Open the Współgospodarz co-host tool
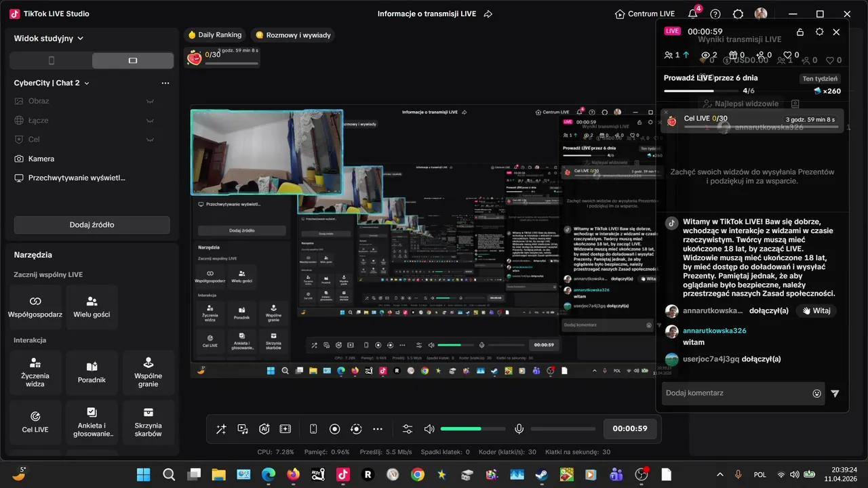The width and height of the screenshot is (868, 488). coord(35,307)
